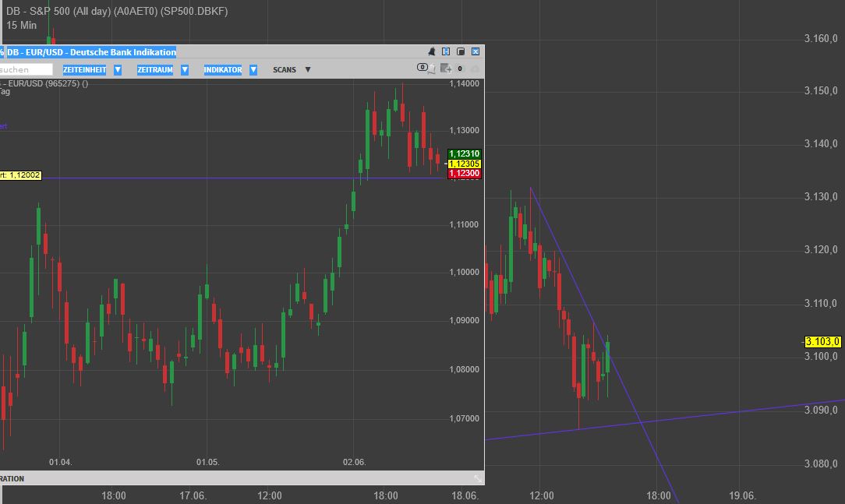Select the red 1,12300 price label

click(464, 174)
